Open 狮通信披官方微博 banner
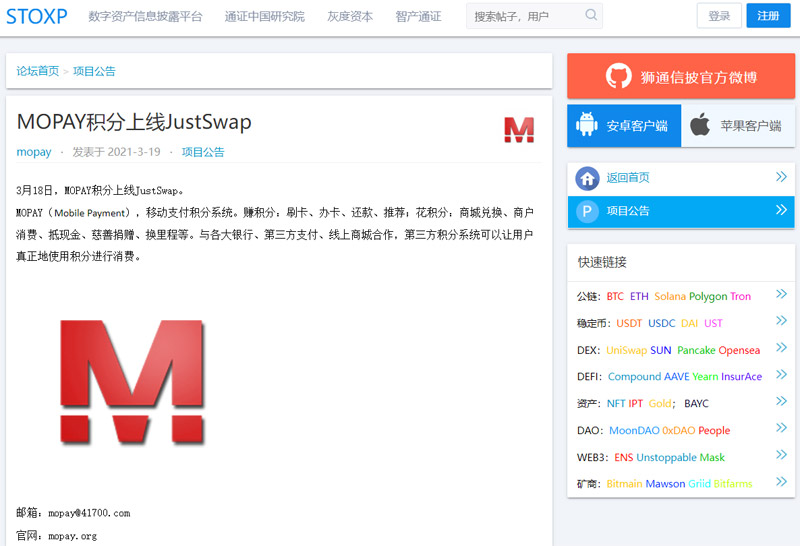Screen dimensions: 800x546 (x=681, y=76)
